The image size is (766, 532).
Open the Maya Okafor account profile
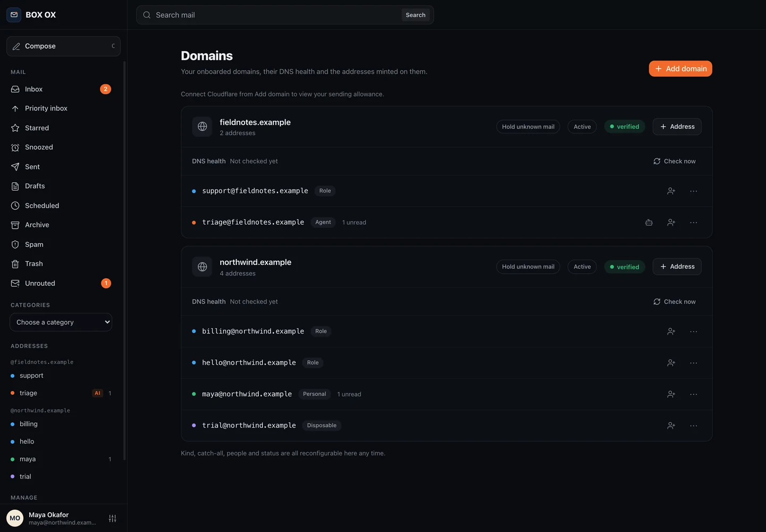click(x=53, y=518)
